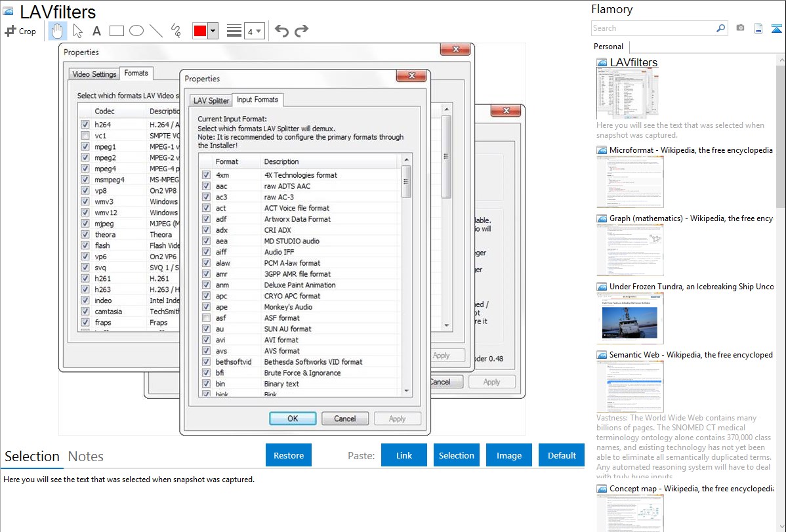Open the line thickness dropdown
This screenshot has height=532, width=786.
pos(254,31)
